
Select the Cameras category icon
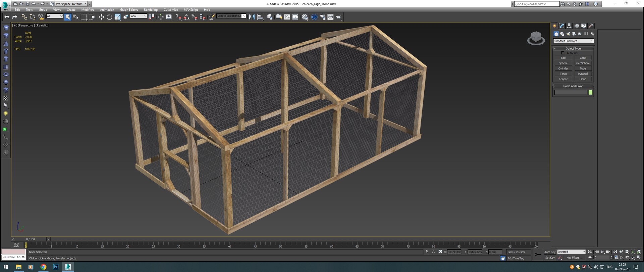(x=574, y=34)
